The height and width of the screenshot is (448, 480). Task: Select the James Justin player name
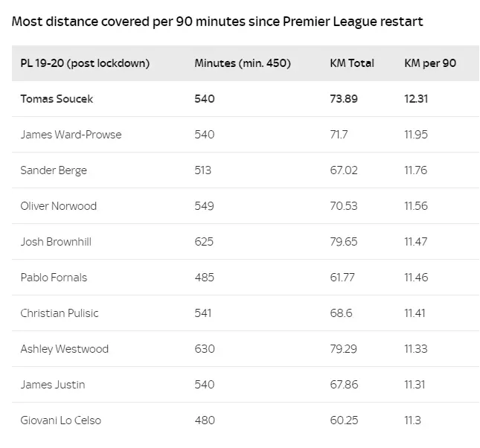(x=53, y=385)
